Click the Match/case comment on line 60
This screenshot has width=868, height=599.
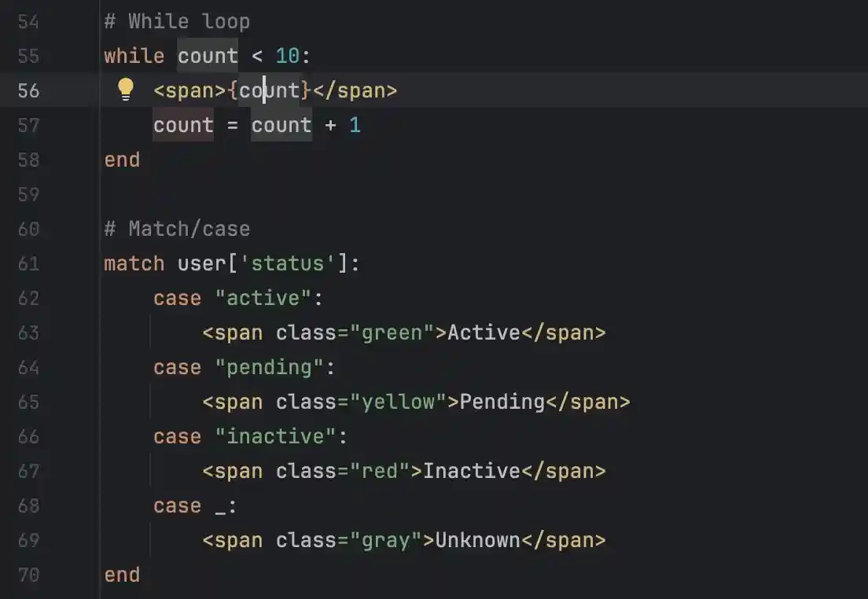177,228
